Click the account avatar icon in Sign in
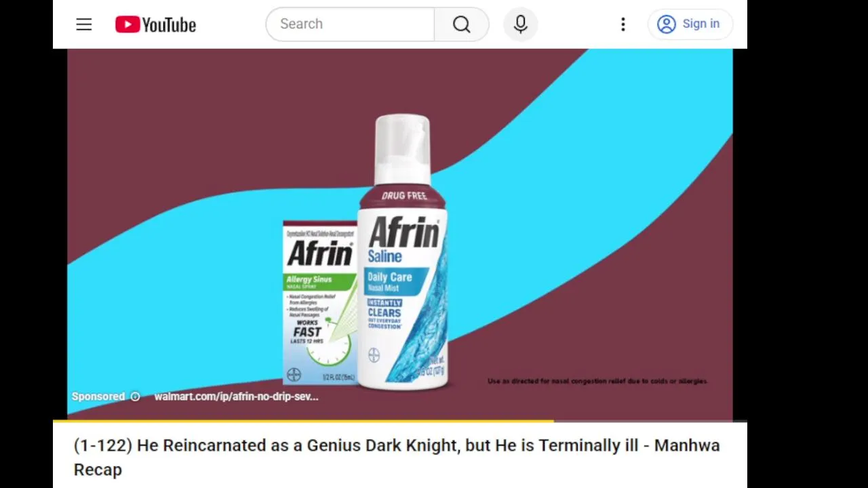This screenshot has width=868, height=488. coord(666,24)
